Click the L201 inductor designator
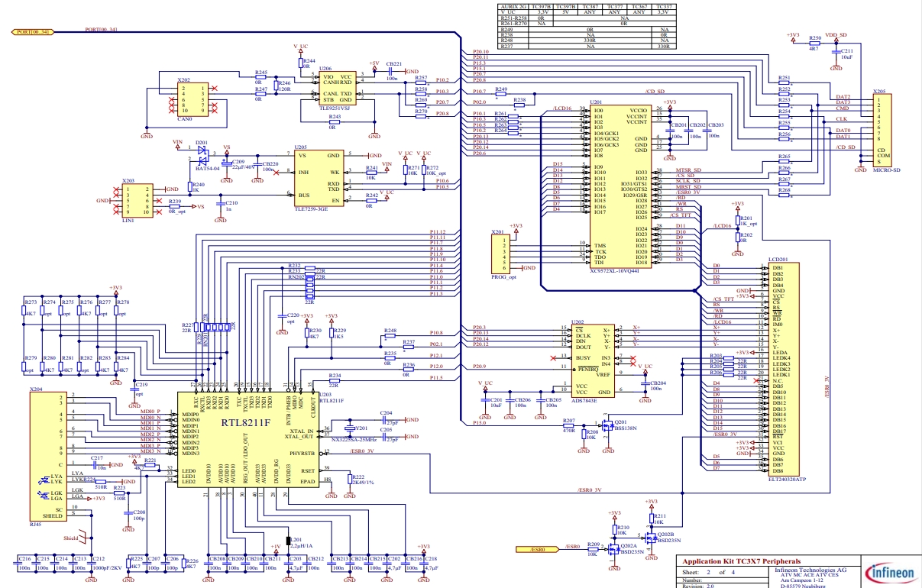Screen dimensions: 922x588 (296, 539)
